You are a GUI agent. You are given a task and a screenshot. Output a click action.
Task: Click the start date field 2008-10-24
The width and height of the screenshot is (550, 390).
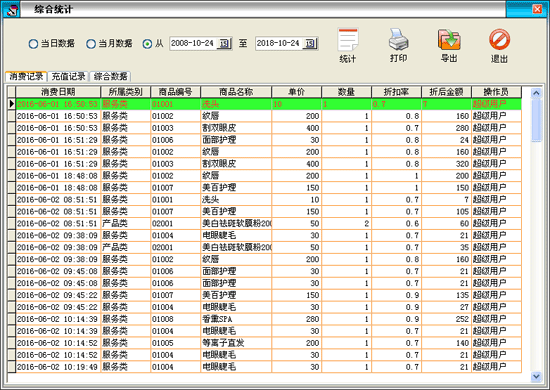(x=194, y=43)
